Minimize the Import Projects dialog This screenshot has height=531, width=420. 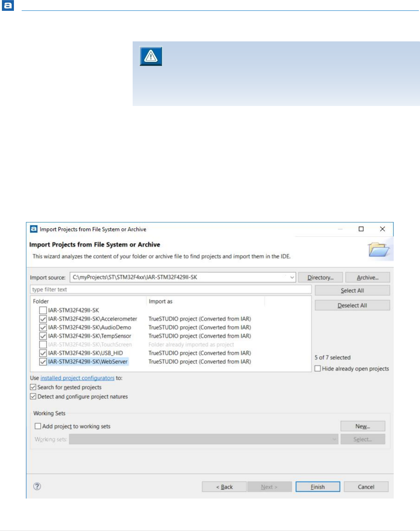point(340,229)
